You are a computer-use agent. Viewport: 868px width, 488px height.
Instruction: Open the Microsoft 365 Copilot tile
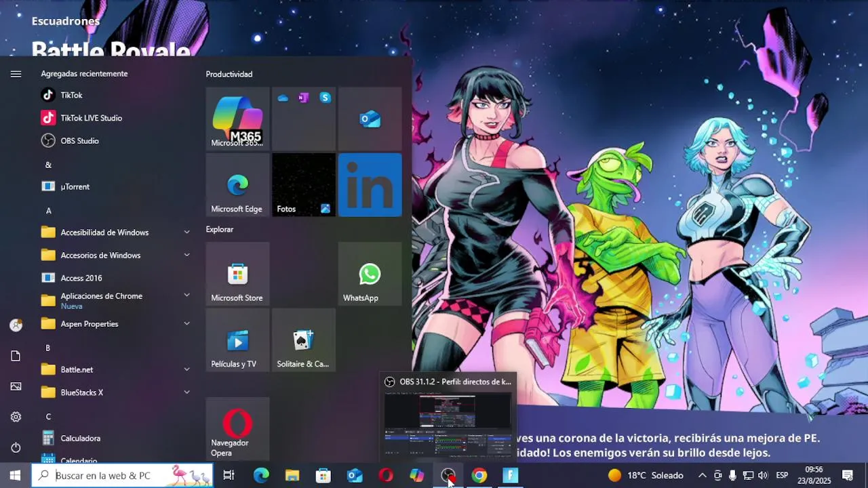coord(237,119)
